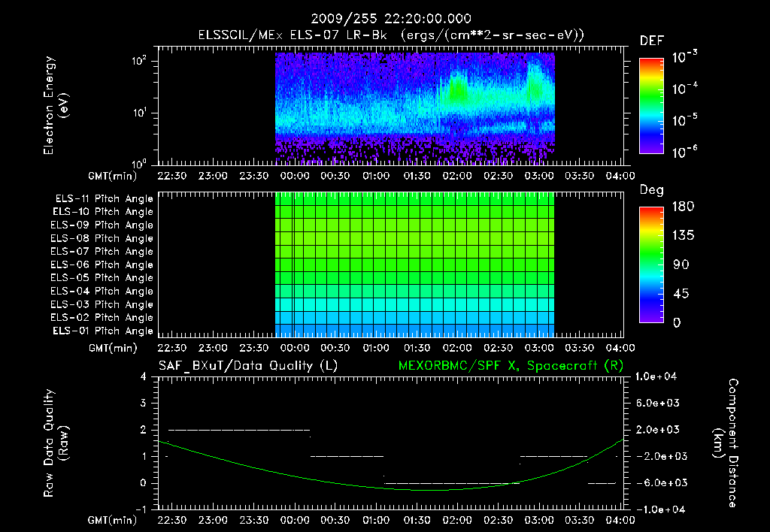Click the data quality segment at level 2
The width and height of the screenshot is (770, 532).
coord(239,430)
